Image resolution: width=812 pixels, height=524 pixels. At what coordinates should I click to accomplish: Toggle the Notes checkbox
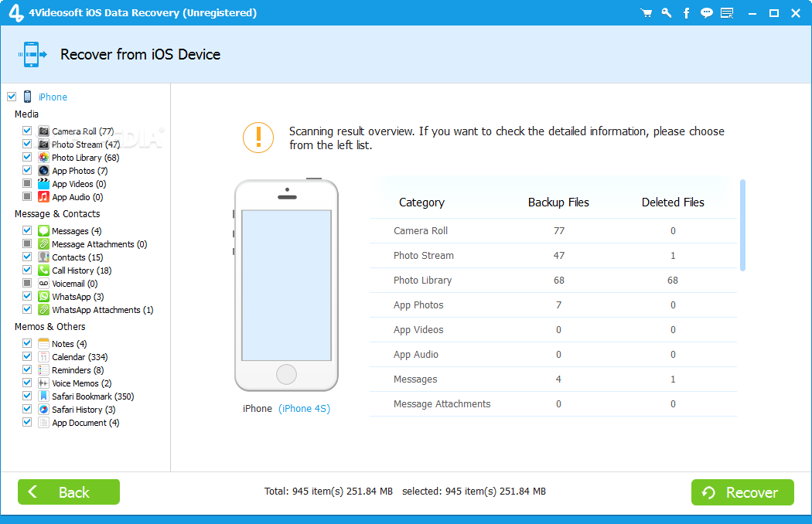tap(27, 343)
